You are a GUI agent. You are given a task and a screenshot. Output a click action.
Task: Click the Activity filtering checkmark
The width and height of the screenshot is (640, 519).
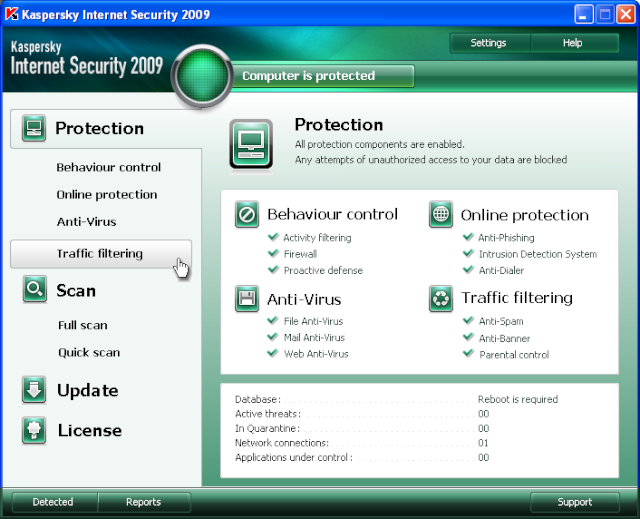pos(273,237)
